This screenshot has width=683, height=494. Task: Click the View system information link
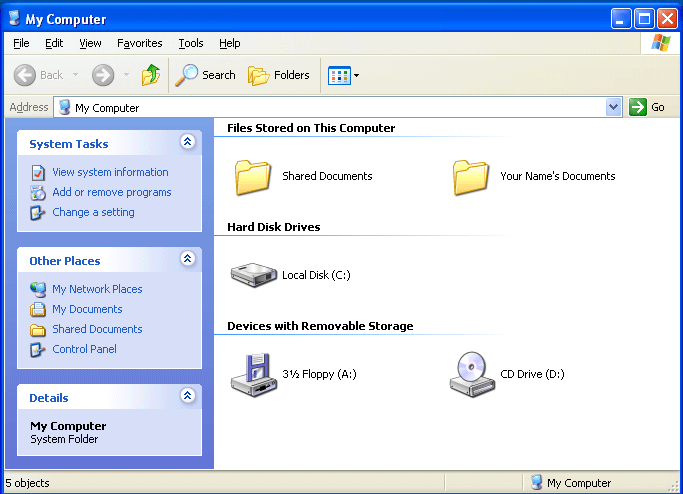110,172
